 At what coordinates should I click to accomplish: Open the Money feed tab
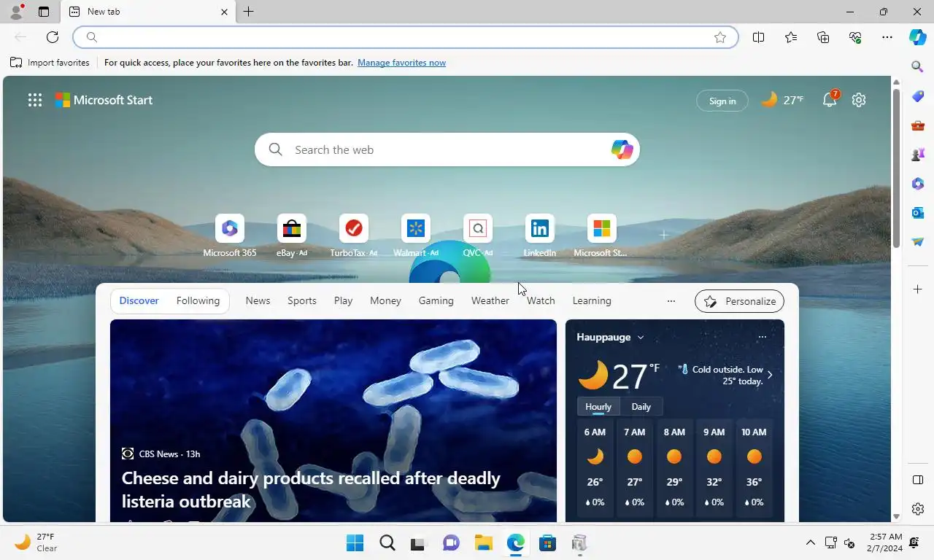tap(385, 300)
